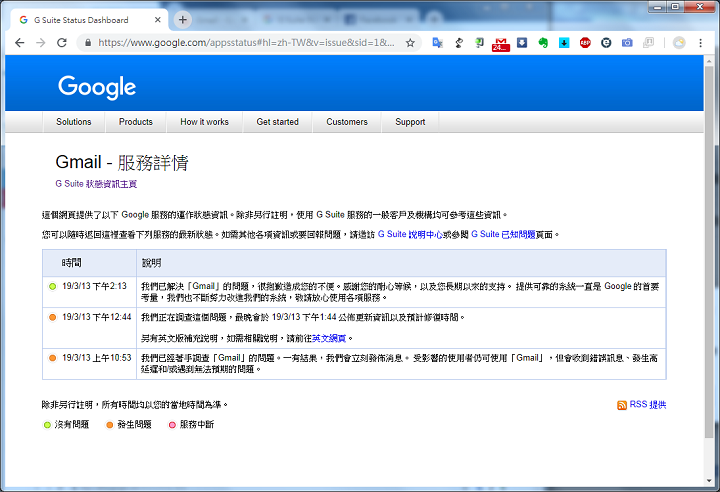Click the greyed-out windows extension icon
This screenshot has height=492, width=720.
point(648,43)
